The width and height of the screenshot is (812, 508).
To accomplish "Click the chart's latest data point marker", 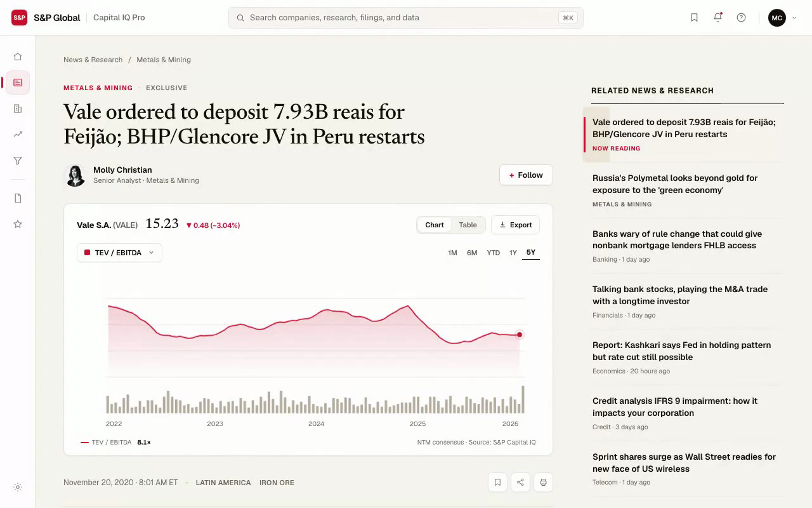I will pos(520,335).
